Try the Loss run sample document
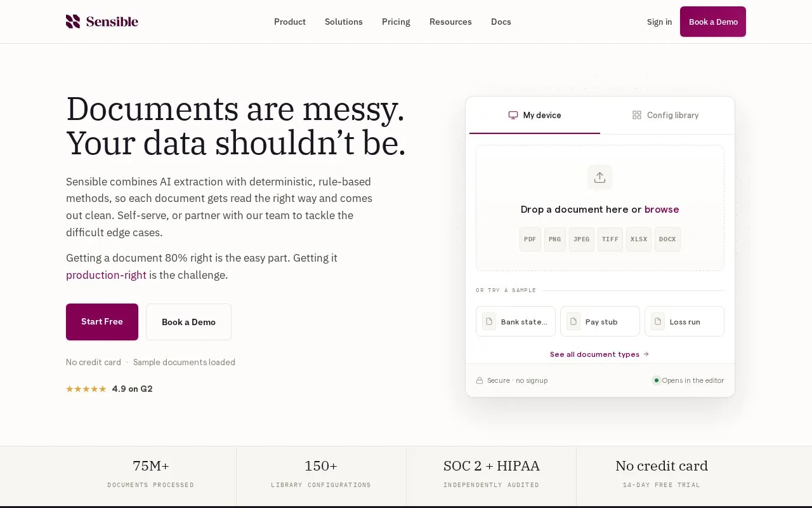Viewport: 812px width, 508px height. click(684, 321)
